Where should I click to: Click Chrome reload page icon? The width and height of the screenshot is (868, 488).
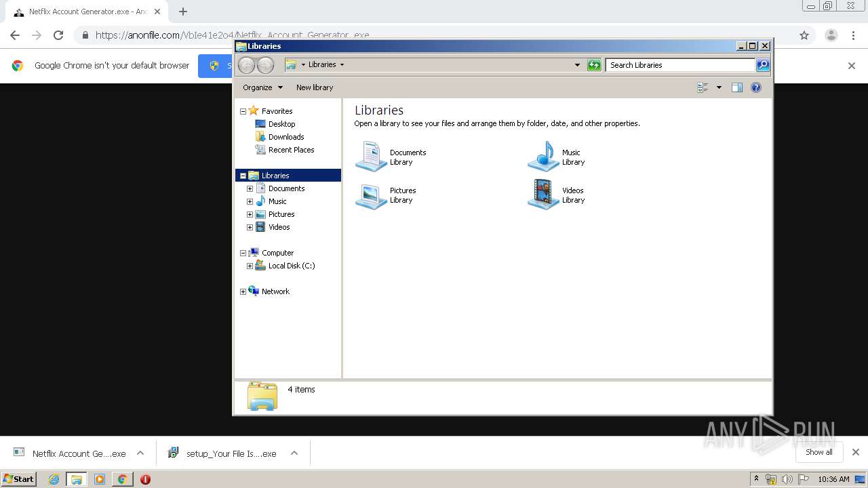tap(58, 35)
